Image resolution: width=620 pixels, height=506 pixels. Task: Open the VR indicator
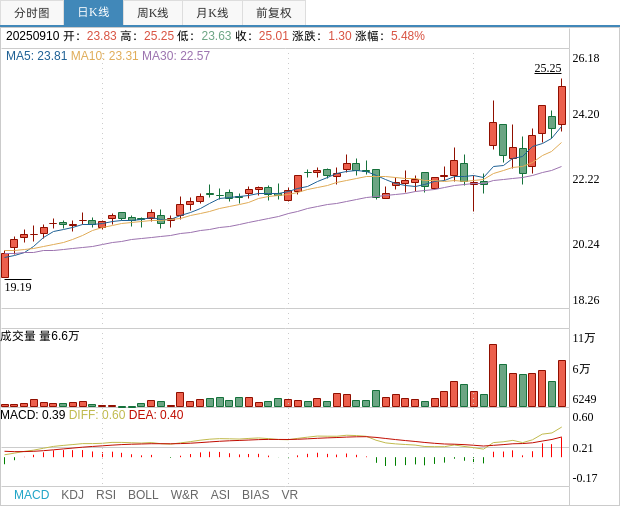[290, 495]
